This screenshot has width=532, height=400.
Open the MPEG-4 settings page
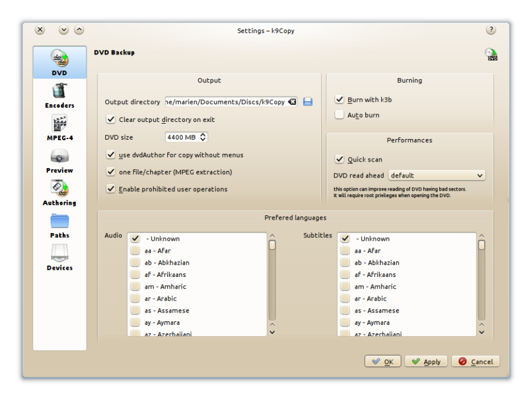(x=60, y=128)
